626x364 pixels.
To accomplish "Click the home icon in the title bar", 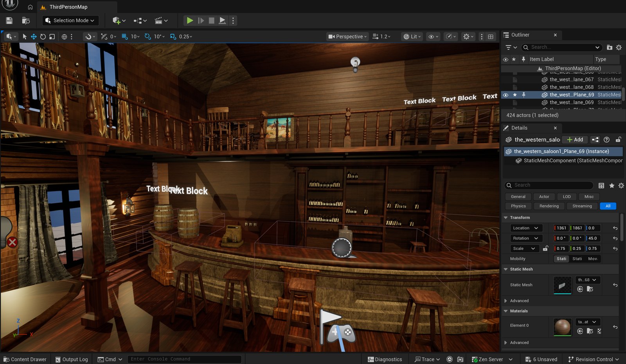I will (30, 7).
